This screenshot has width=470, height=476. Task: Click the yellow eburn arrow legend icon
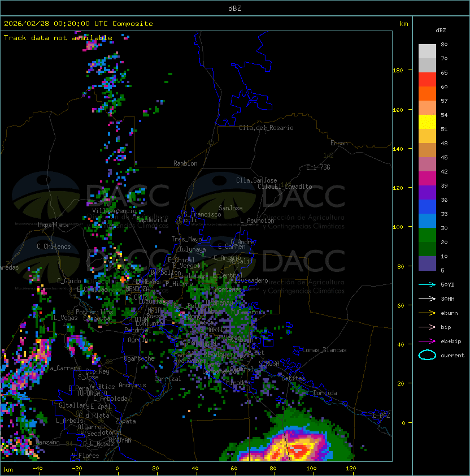pyautogui.click(x=427, y=313)
